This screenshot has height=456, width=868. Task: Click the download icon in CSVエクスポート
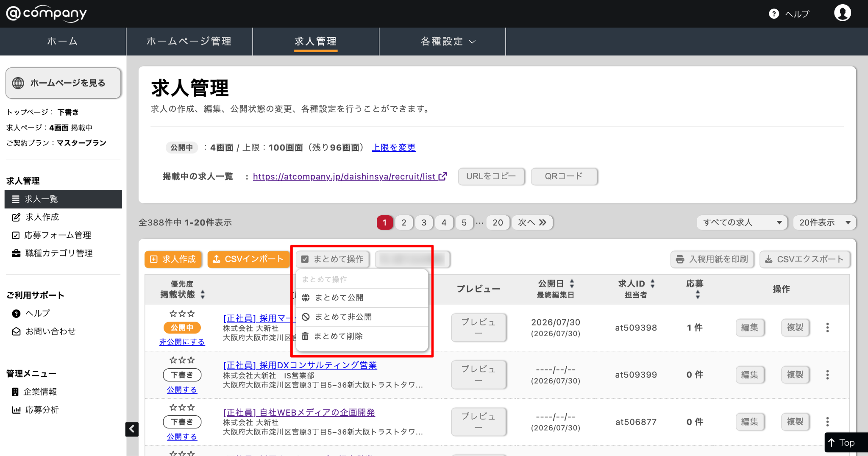point(768,259)
